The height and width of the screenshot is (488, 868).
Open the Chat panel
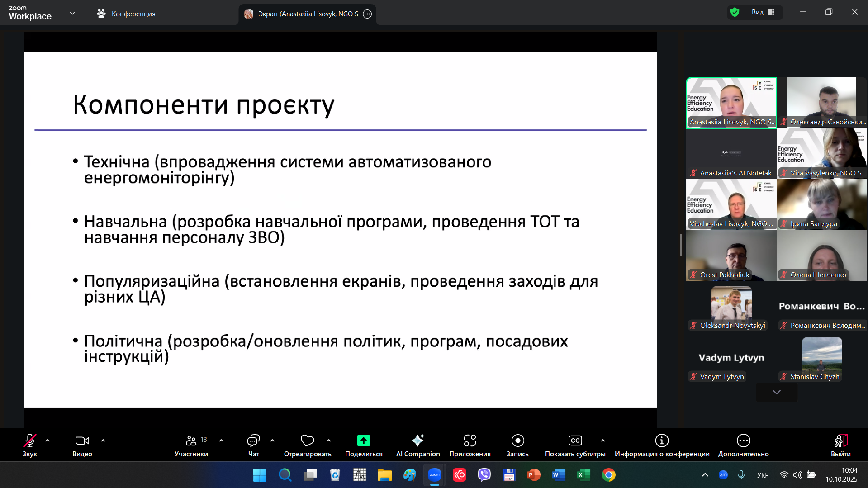pos(253,445)
